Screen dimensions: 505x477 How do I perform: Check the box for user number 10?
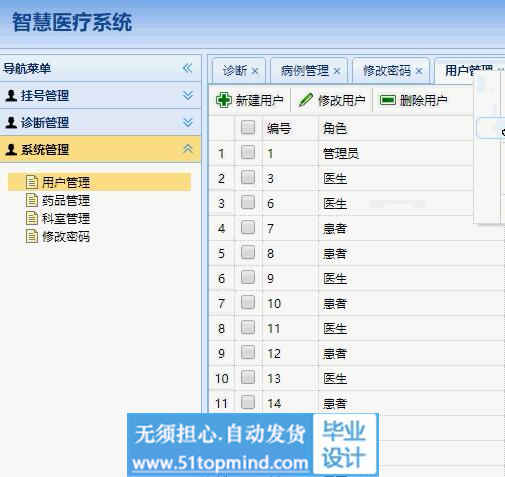tap(248, 303)
